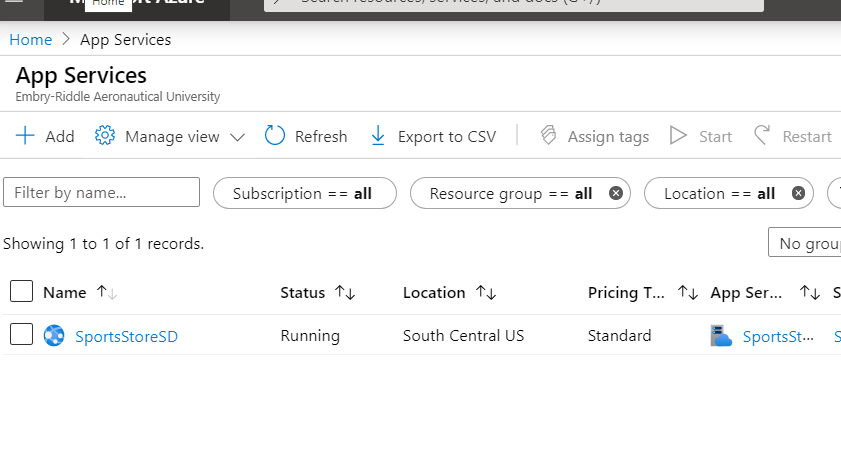Image resolution: width=841 pixels, height=456 pixels.
Task: Click the App Ser... column header
Action: coord(746,293)
